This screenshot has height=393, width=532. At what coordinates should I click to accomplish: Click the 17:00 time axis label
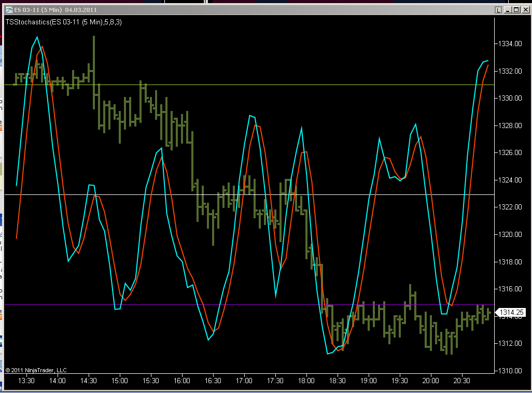coord(244,381)
